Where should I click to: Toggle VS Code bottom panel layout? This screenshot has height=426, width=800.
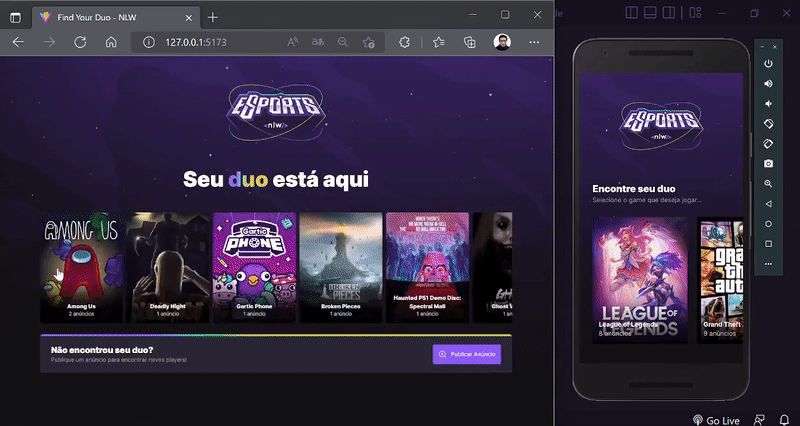[x=650, y=13]
